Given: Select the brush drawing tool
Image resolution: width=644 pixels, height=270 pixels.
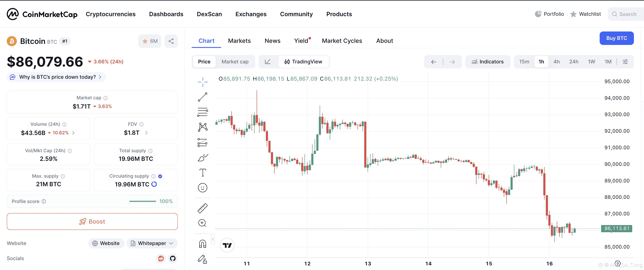Looking at the screenshot, I should (x=203, y=157).
